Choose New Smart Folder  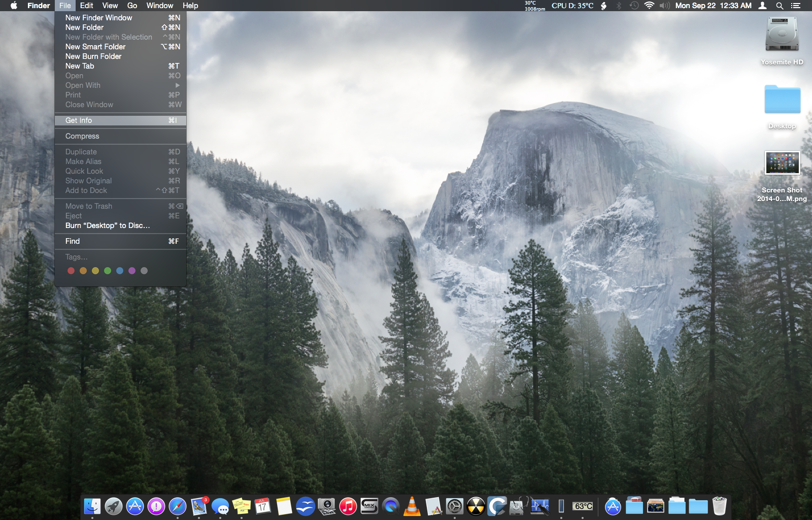120,47
